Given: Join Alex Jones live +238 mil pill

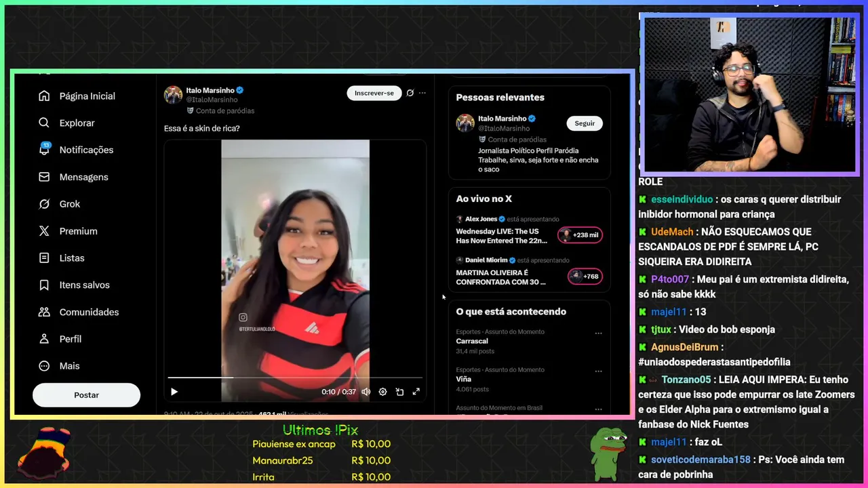Looking at the screenshot, I should [x=580, y=235].
